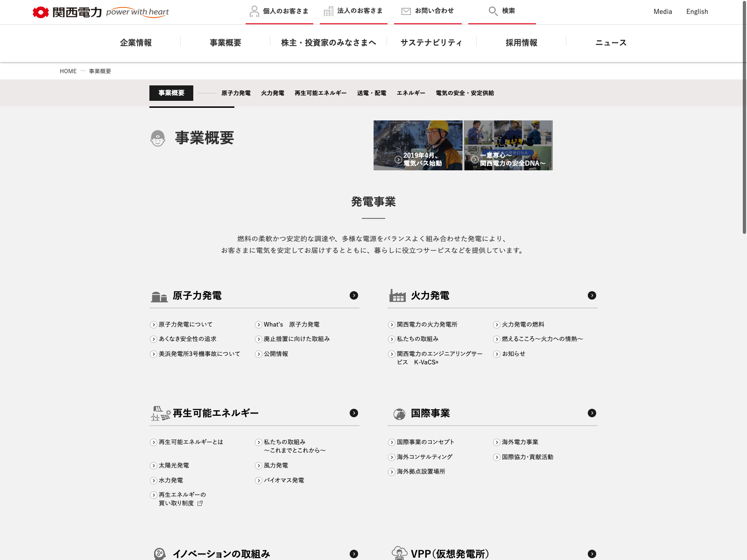Expand 原子力発電 section with arrow button

[x=354, y=295]
